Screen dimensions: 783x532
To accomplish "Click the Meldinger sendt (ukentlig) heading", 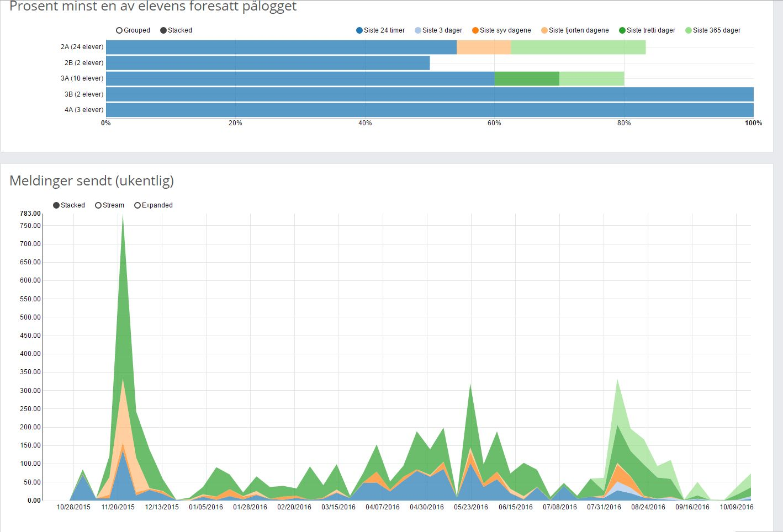I will (92, 181).
